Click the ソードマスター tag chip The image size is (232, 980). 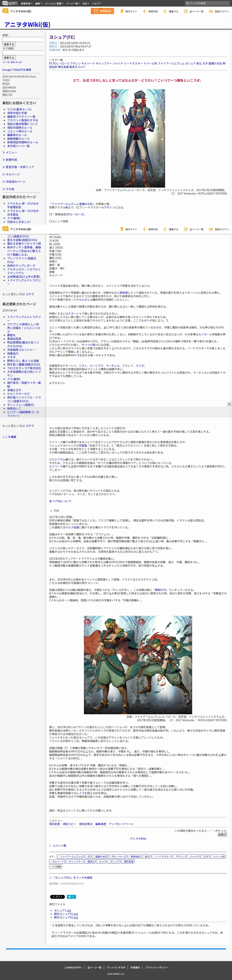[x=161, y=856]
